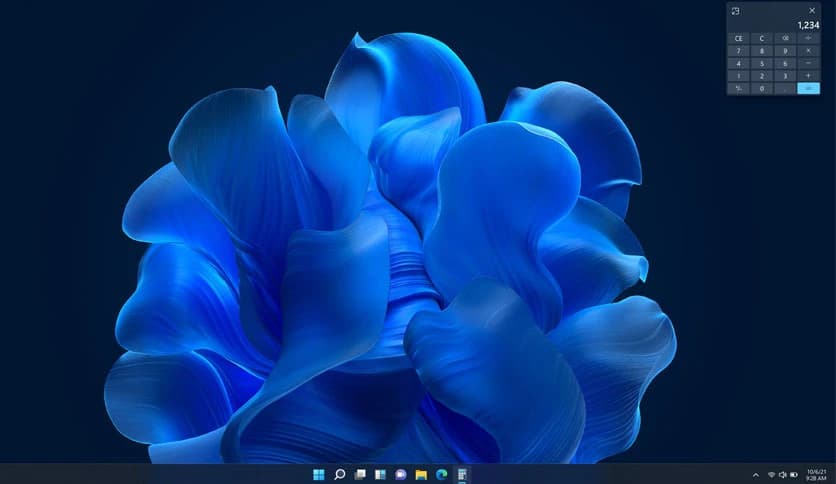This screenshot has height=484, width=836.
Task: Click the plus/minus sign toggle key
Action: click(x=738, y=88)
